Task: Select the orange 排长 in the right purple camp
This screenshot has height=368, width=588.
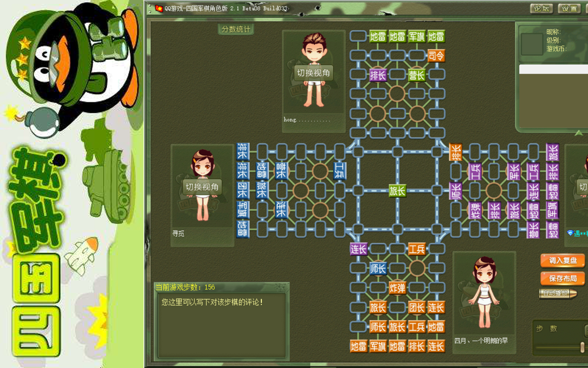Action: point(456,152)
